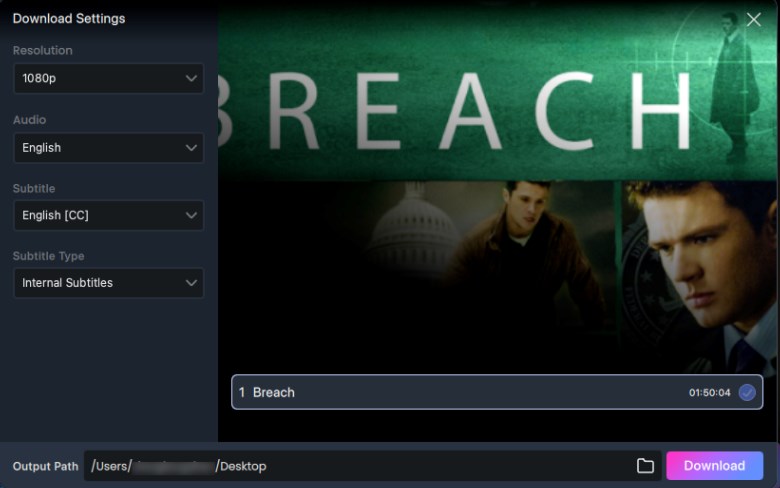Click the duration text 01:50:04
Viewport: 780px width, 488px height.
[709, 392]
